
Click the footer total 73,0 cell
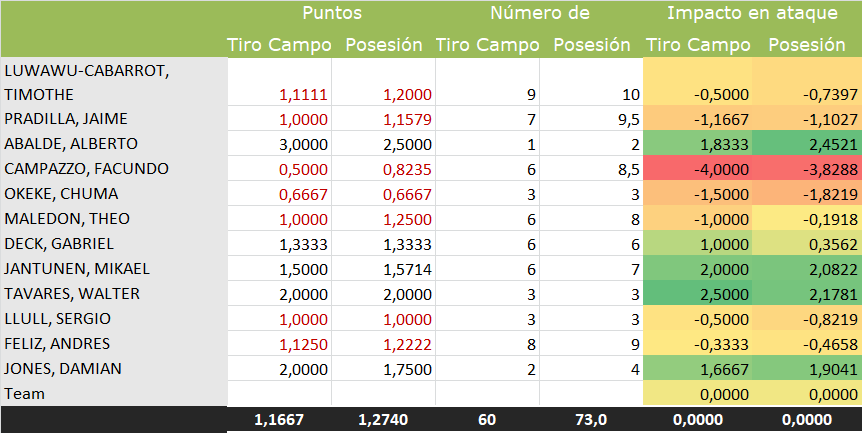(x=592, y=420)
